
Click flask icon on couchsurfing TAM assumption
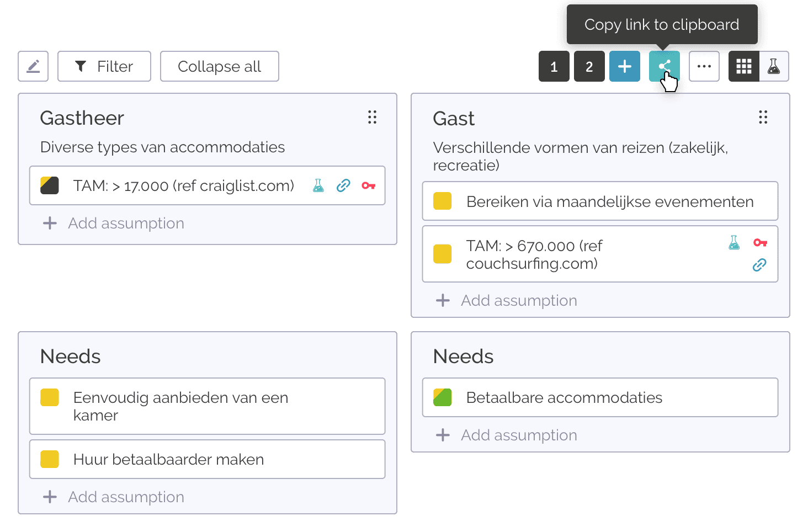734,242
